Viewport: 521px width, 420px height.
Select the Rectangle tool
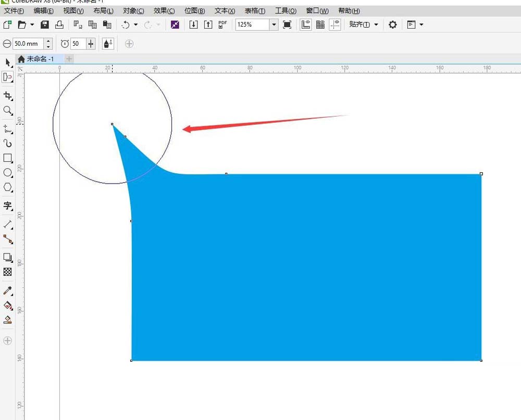(8, 158)
